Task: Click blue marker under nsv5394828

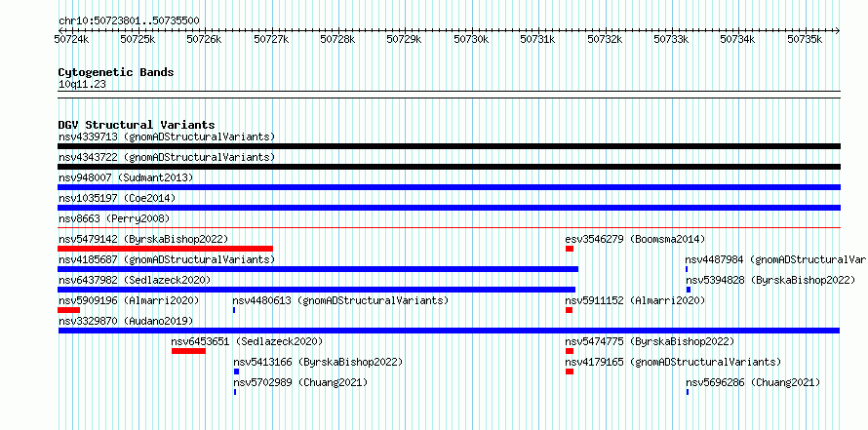Action: coord(689,290)
